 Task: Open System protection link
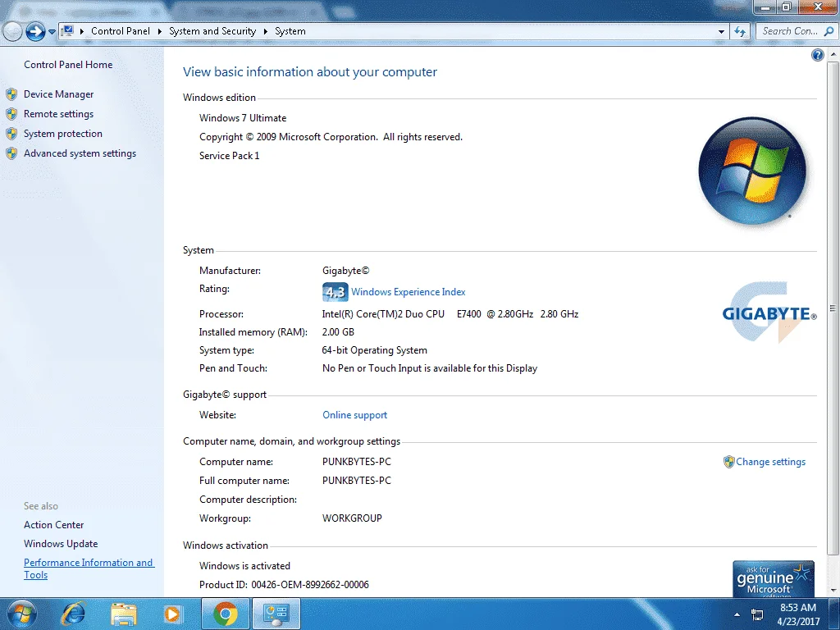coord(62,134)
